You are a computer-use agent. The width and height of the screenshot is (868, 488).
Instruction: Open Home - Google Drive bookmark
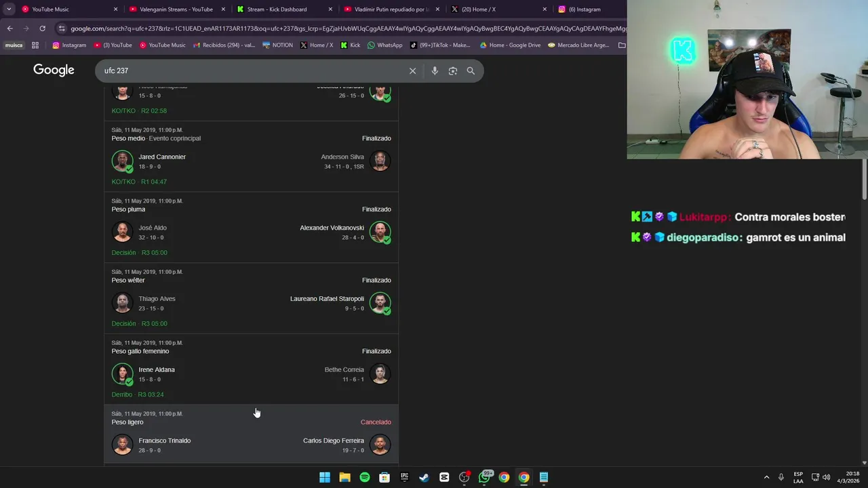point(510,45)
